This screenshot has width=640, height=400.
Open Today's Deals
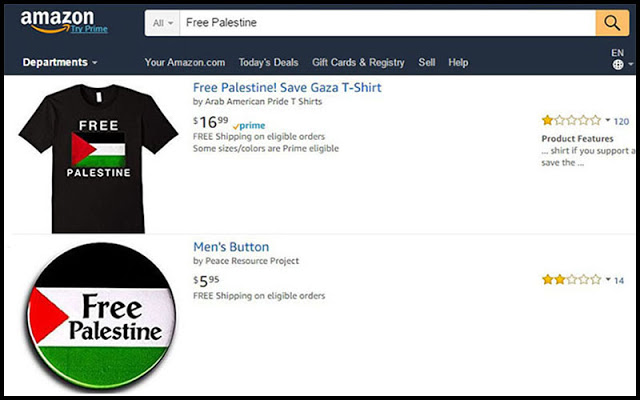tap(268, 62)
